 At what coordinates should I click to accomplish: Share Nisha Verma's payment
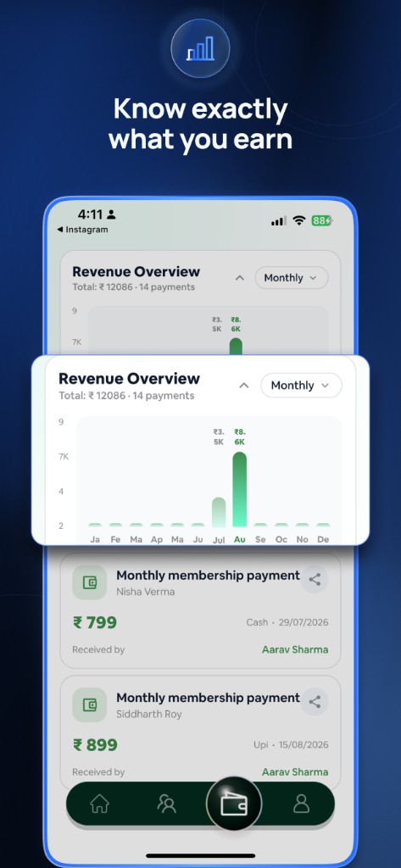pyautogui.click(x=315, y=580)
